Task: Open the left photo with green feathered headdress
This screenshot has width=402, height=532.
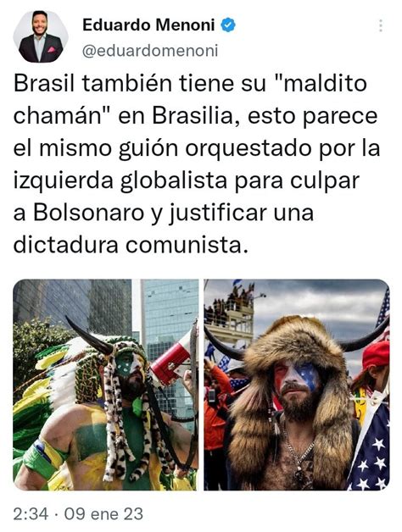Action: 106,385
